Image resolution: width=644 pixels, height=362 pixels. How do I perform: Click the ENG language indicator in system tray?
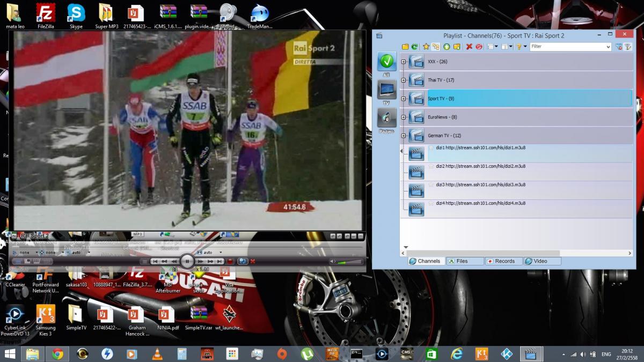pyautogui.click(x=606, y=354)
